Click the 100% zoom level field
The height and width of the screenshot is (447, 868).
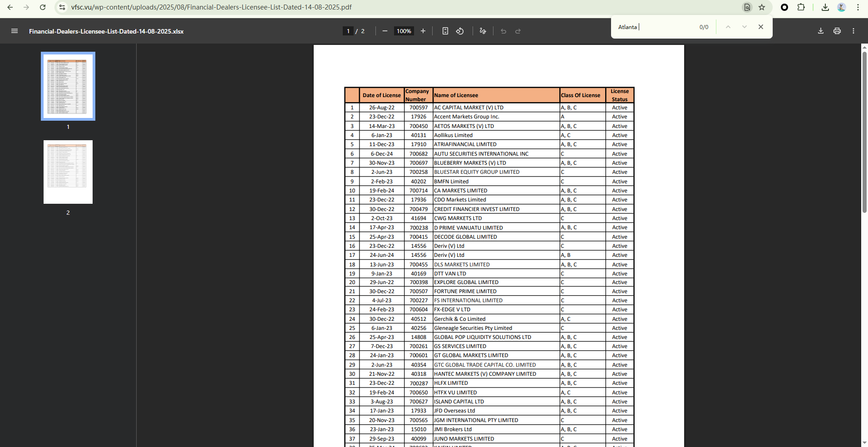[404, 31]
